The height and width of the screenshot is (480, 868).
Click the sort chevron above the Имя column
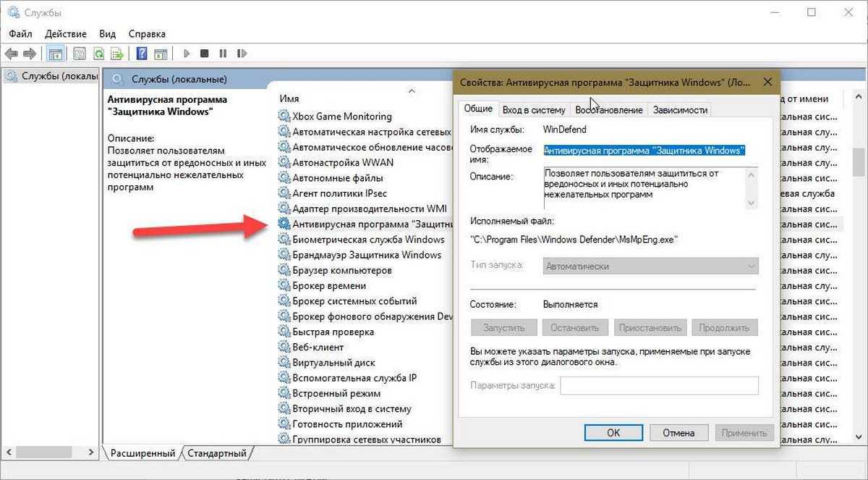[412, 91]
